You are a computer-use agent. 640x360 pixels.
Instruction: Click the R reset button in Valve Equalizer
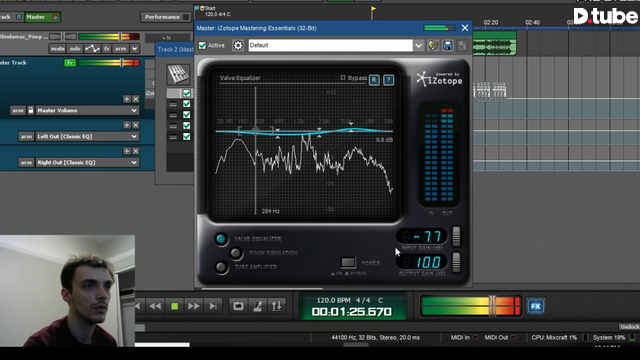(374, 80)
